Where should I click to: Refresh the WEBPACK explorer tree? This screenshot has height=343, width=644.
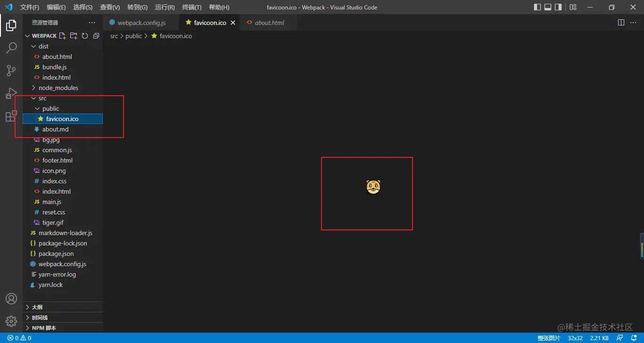(x=85, y=36)
